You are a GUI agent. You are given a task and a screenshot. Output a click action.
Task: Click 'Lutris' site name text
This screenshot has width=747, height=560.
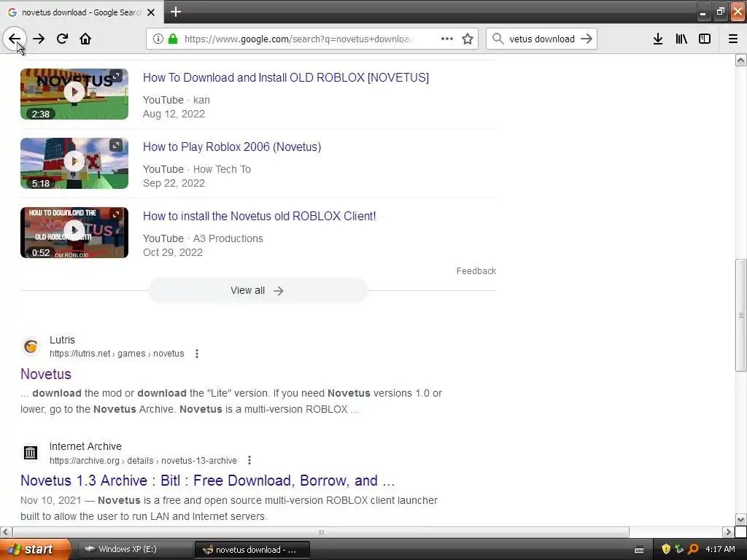(63, 340)
